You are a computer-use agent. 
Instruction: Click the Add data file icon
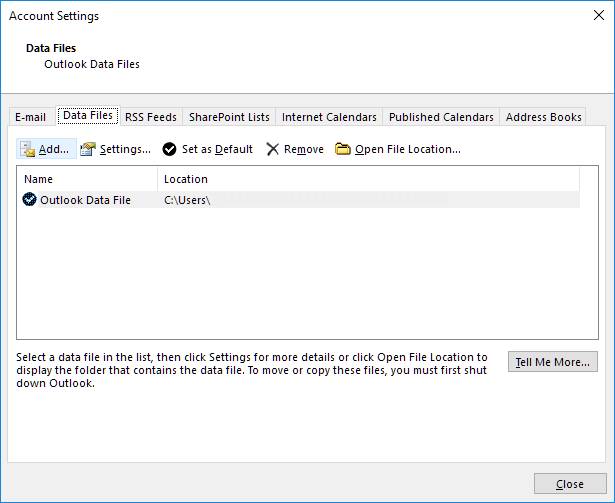[x=28, y=149]
